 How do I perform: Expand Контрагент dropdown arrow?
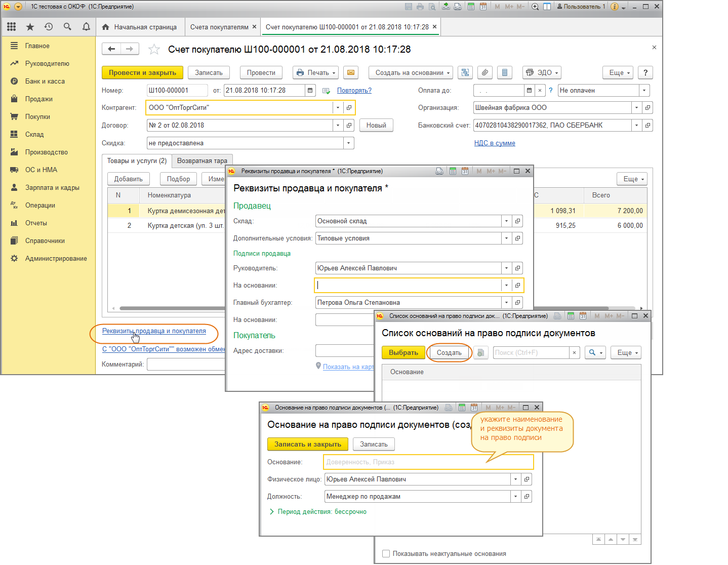click(338, 107)
